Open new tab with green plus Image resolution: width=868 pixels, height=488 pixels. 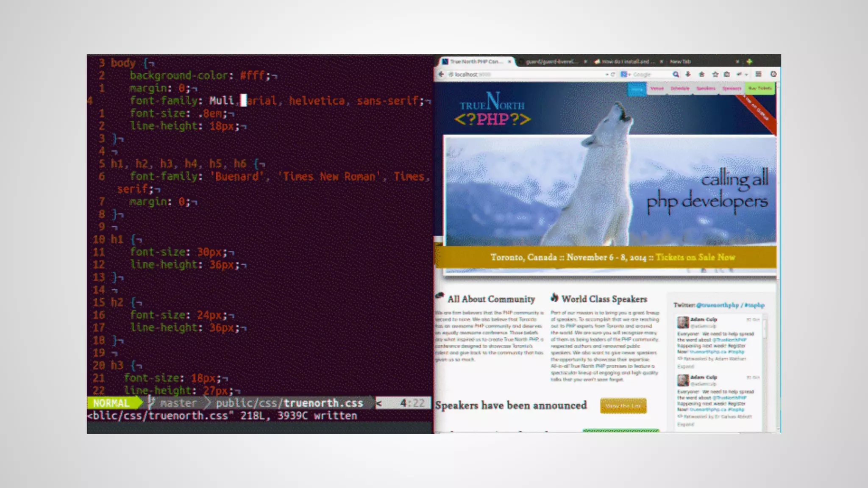point(749,61)
